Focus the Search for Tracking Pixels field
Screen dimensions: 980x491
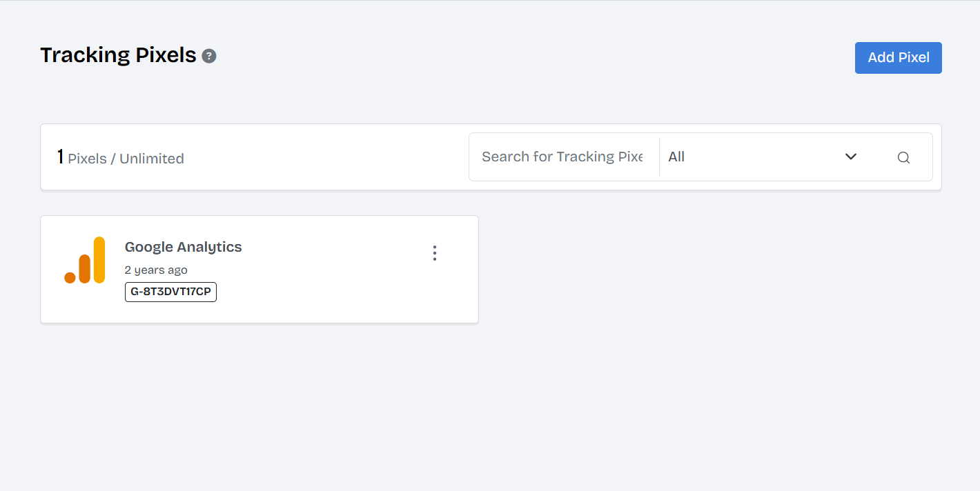[562, 157]
